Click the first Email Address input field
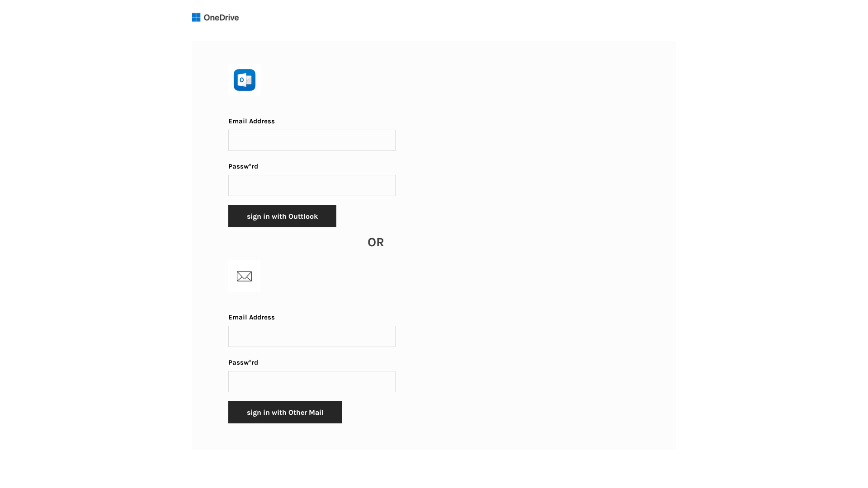 tap(311, 140)
